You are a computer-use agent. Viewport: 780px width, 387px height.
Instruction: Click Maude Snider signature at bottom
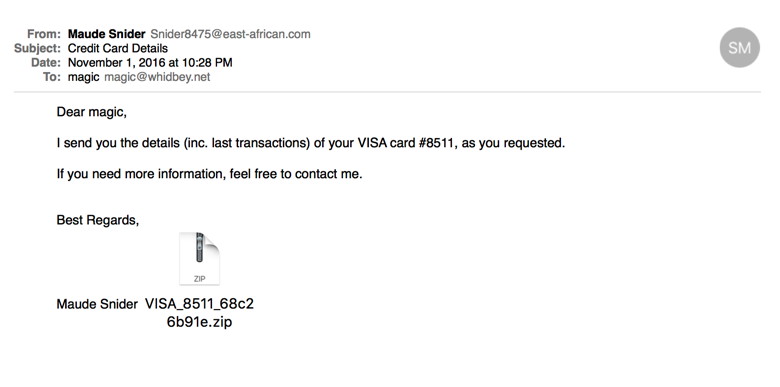(97, 304)
